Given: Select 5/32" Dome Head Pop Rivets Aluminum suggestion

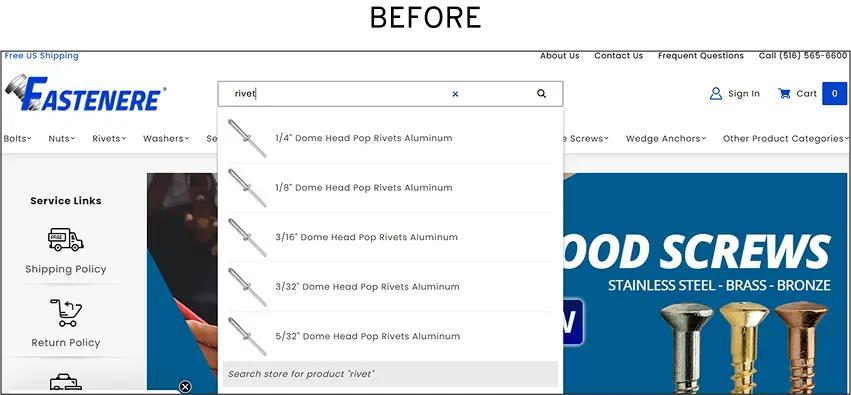Looking at the screenshot, I should (390, 336).
